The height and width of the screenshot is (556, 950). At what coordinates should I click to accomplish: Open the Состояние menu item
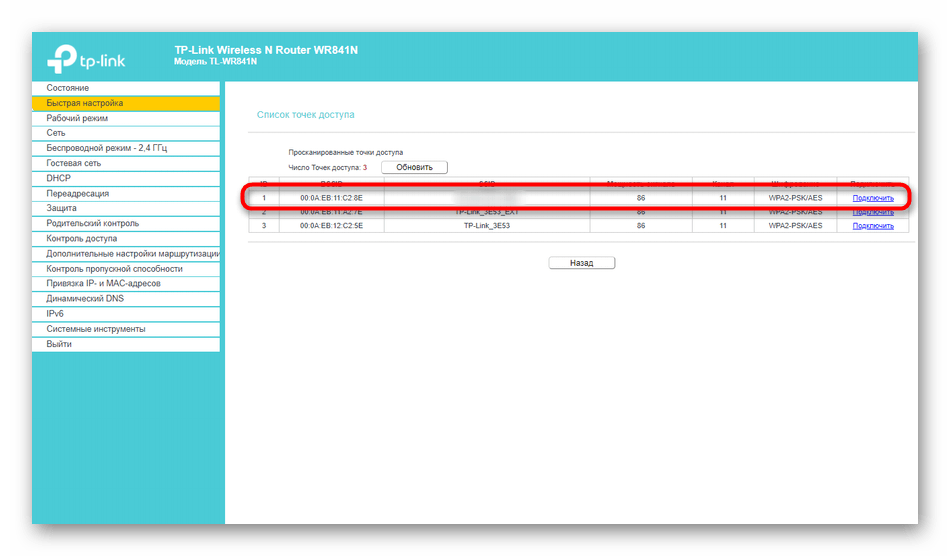pyautogui.click(x=67, y=88)
